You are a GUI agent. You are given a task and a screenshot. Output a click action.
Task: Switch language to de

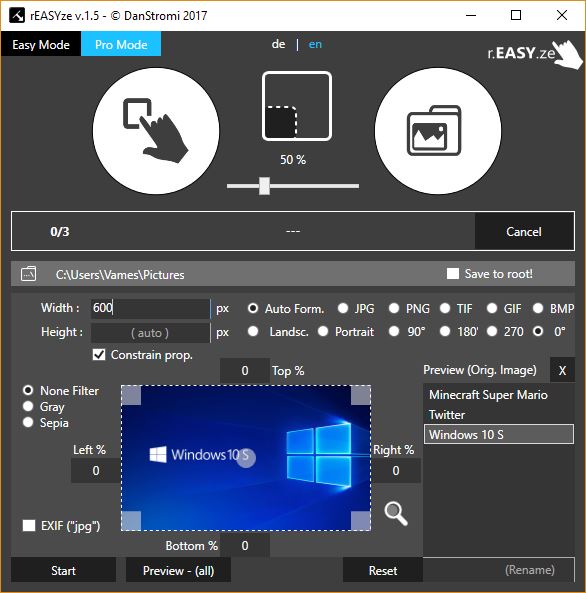click(x=278, y=44)
